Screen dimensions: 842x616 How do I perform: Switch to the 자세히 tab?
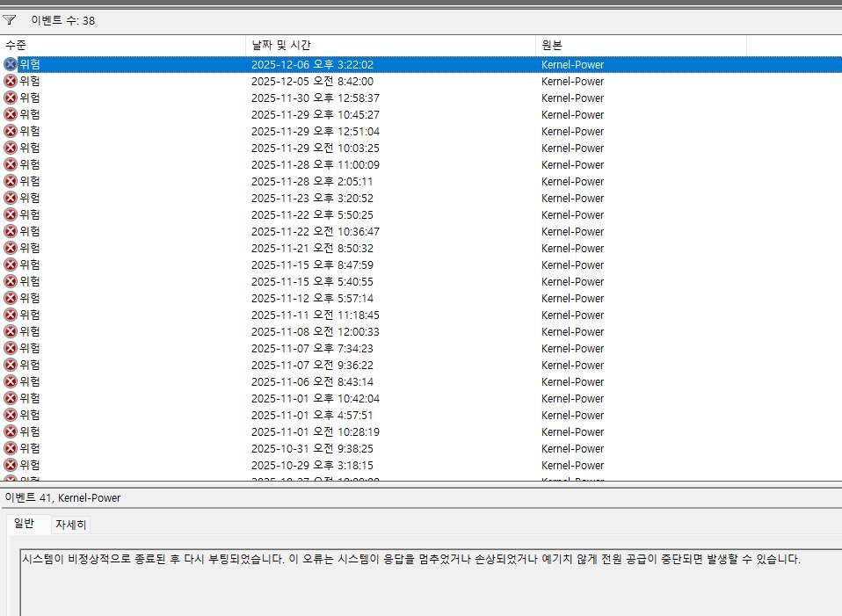(70, 525)
